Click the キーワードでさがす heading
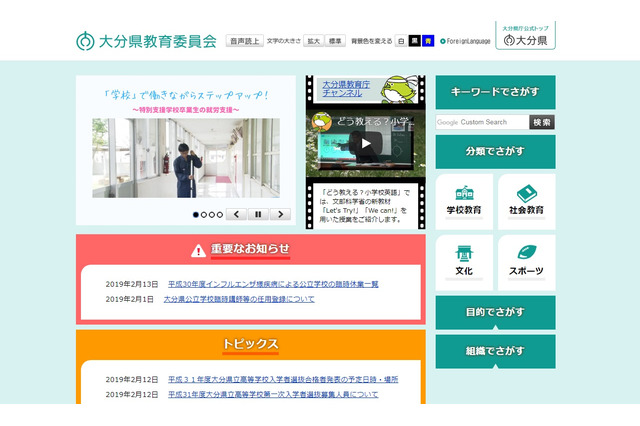This screenshot has height=426, width=640. click(495, 92)
